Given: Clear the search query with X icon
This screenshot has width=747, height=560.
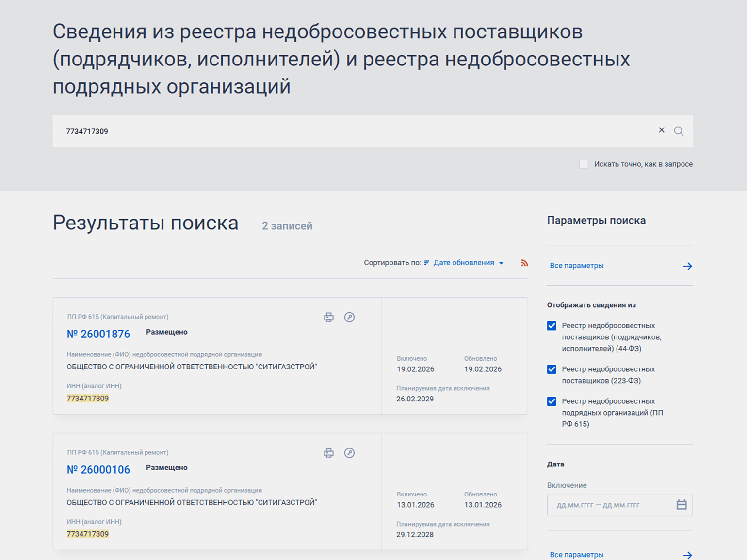Looking at the screenshot, I should click(x=661, y=130).
